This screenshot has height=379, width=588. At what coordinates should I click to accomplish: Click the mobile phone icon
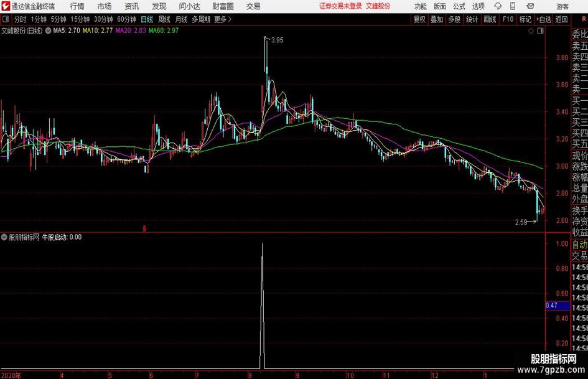pyautogui.click(x=513, y=6)
